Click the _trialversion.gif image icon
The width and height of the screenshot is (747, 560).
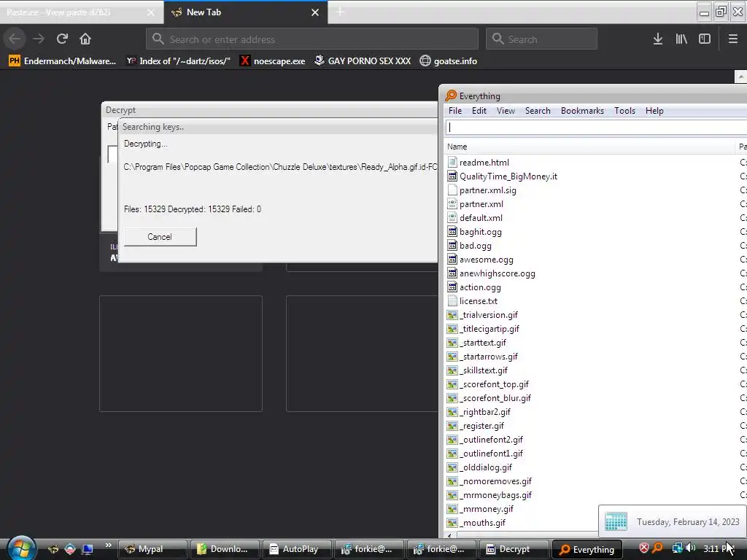tap(452, 315)
